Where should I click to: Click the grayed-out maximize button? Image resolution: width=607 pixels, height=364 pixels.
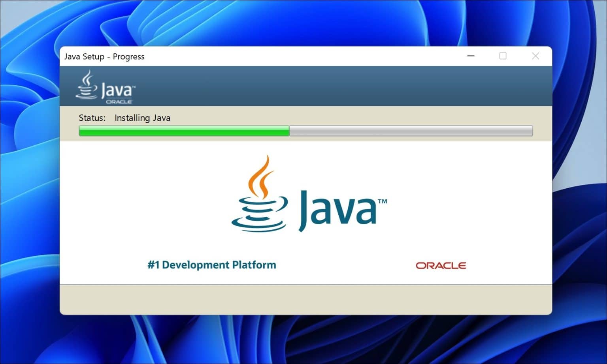[x=503, y=56]
